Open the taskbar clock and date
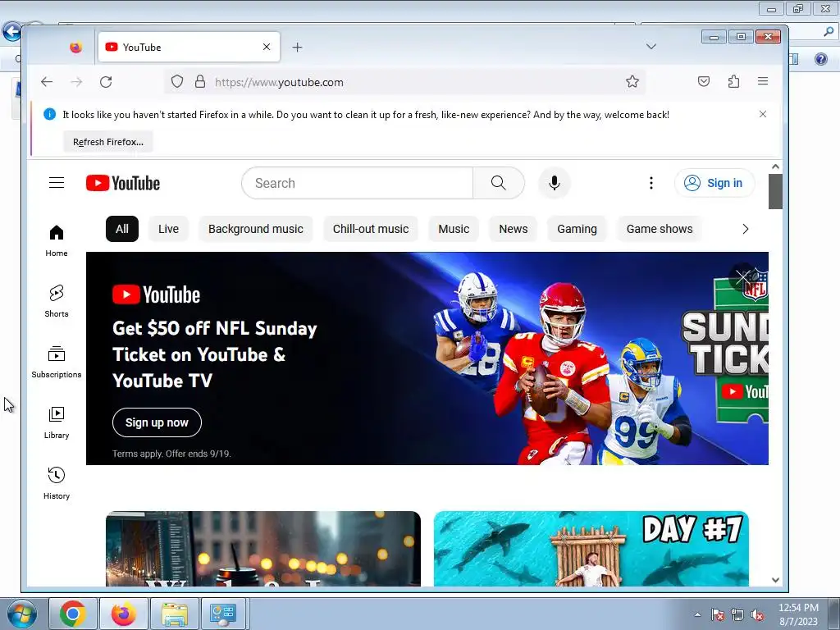Image resolution: width=840 pixels, height=630 pixels. click(798, 614)
